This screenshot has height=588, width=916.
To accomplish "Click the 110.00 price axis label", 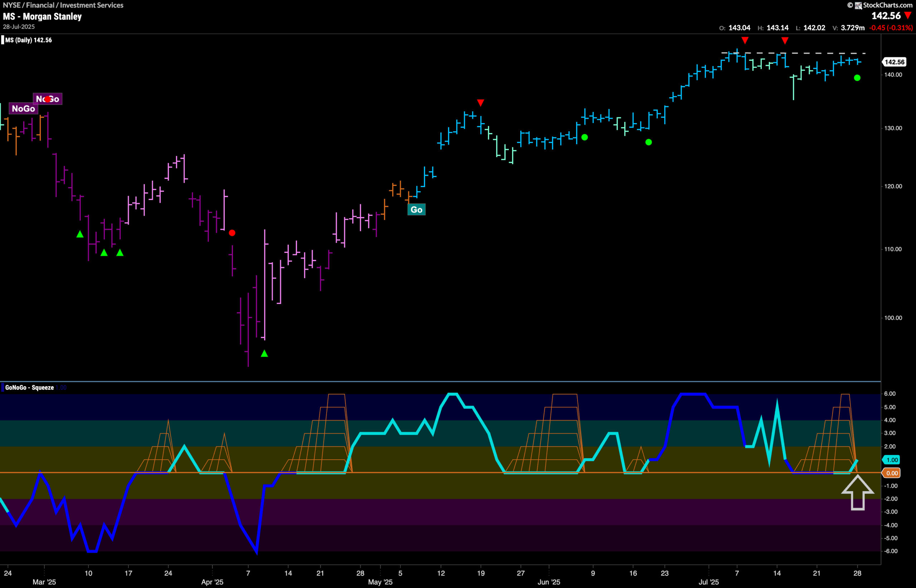I will point(893,249).
